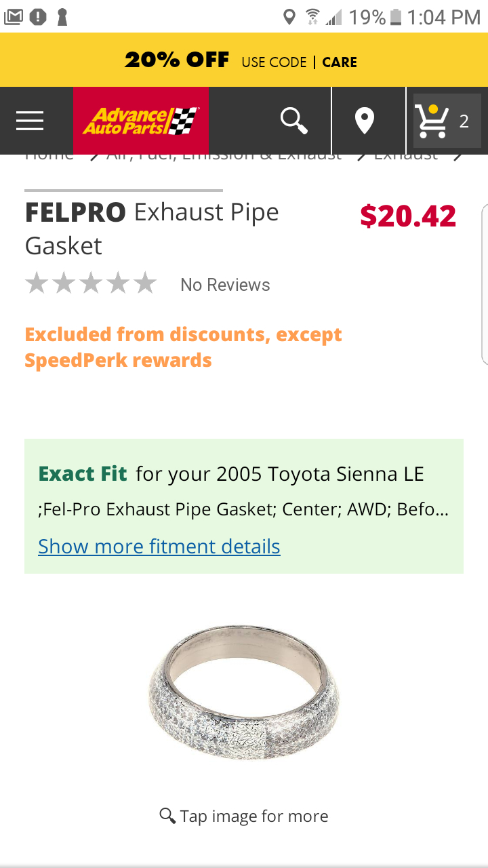Tap the Wi-Fi indicator in the status bar
The image size is (488, 868).
click(312, 17)
